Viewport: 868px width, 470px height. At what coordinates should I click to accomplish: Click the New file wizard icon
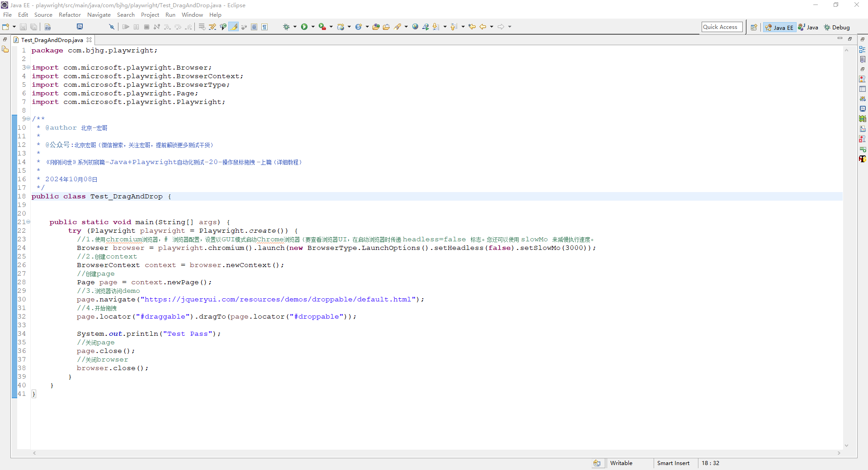[6, 27]
